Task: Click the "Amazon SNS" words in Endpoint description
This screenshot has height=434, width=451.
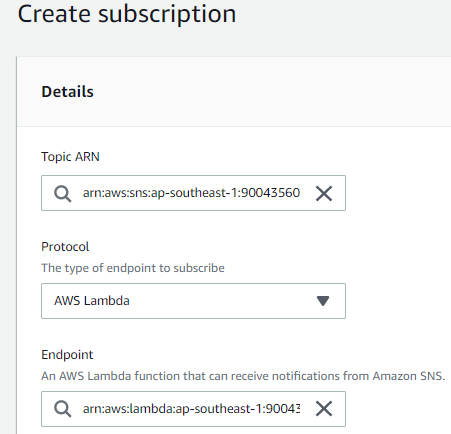Action: 409,376
